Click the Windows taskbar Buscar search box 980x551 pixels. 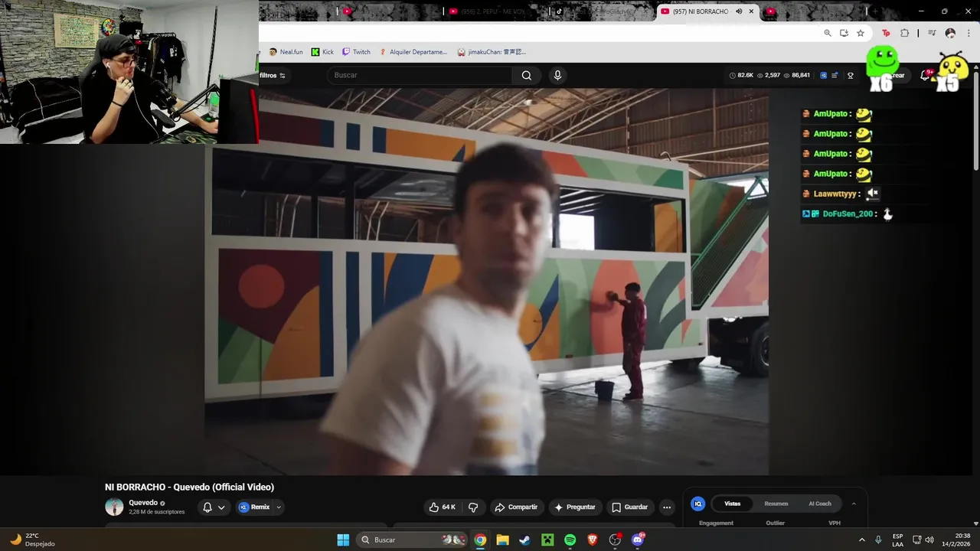point(412,540)
